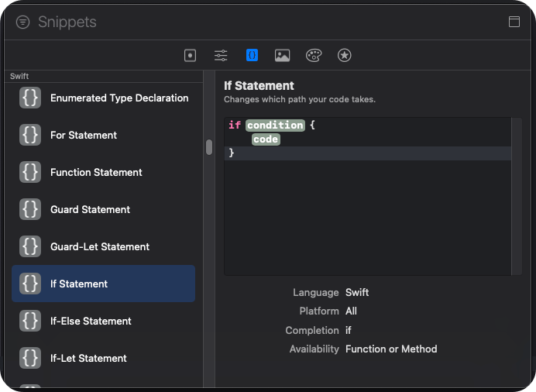Screen dimensions: 536x392
Task: Click the Completion value if
Action: coord(348,330)
